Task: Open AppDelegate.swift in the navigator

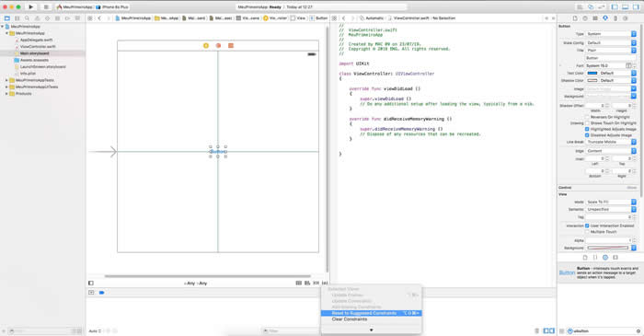Action: click(36, 40)
